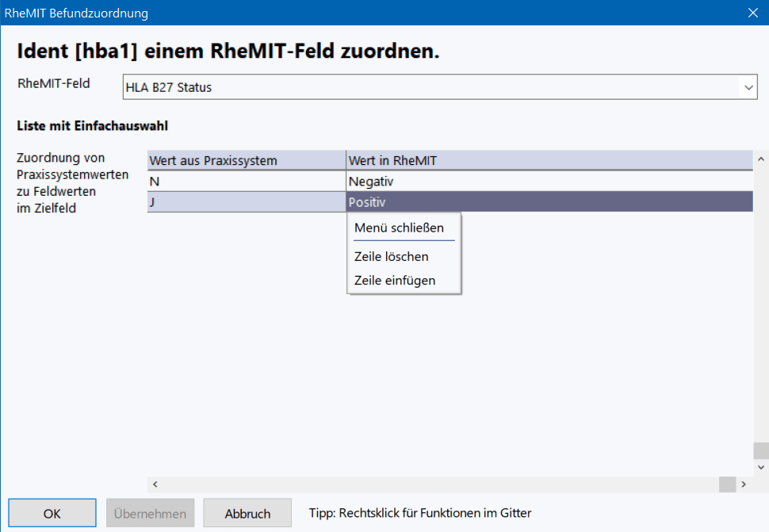
Task: Confirm the mapping with the OK button
Action: 52,513
